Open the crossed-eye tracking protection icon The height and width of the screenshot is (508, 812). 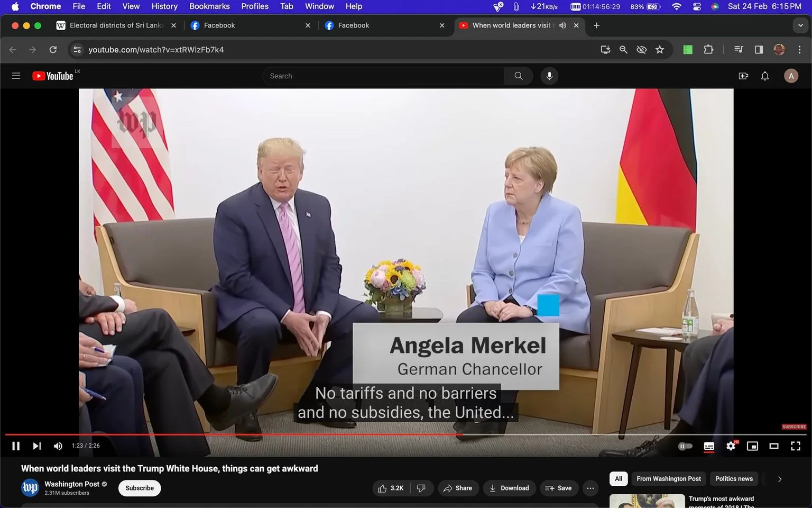pyautogui.click(x=641, y=50)
